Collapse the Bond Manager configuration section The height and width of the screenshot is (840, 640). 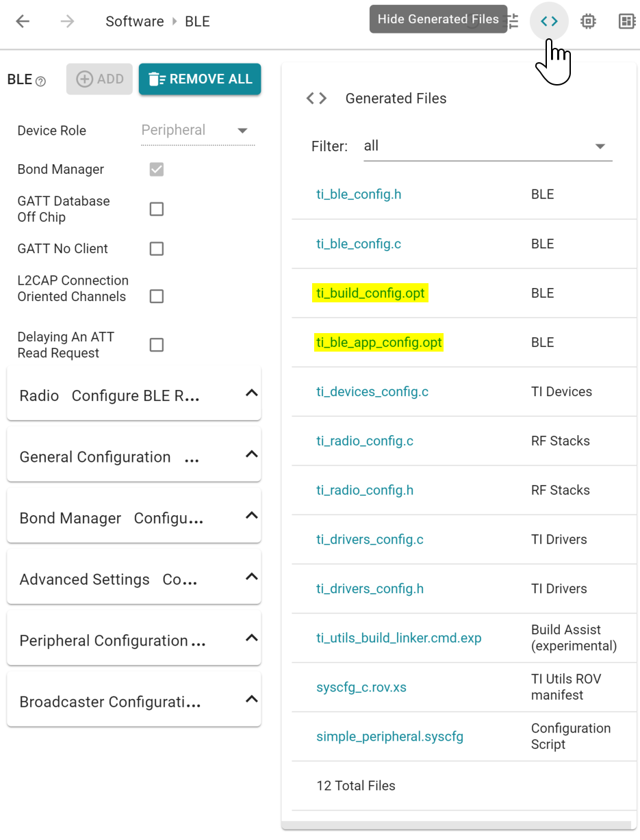[251, 516]
